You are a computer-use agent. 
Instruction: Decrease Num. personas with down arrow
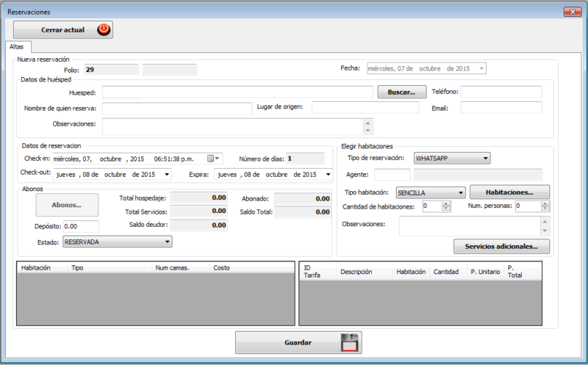[545, 209]
